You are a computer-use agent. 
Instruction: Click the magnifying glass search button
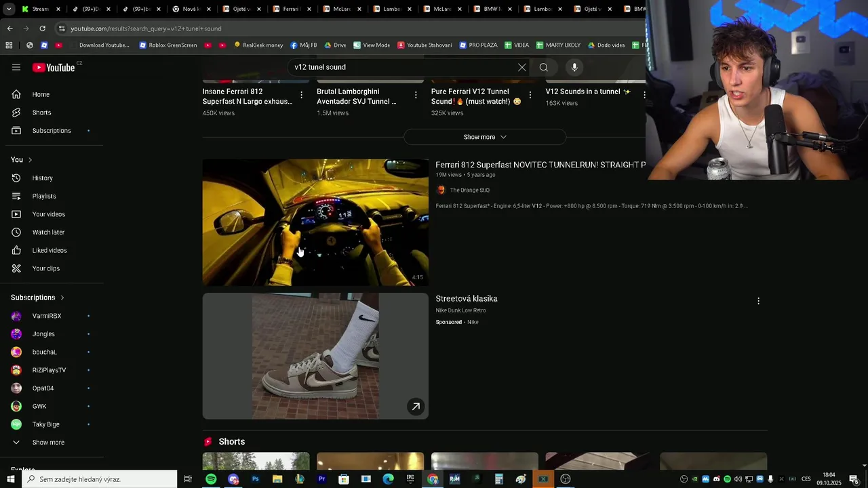coord(543,67)
